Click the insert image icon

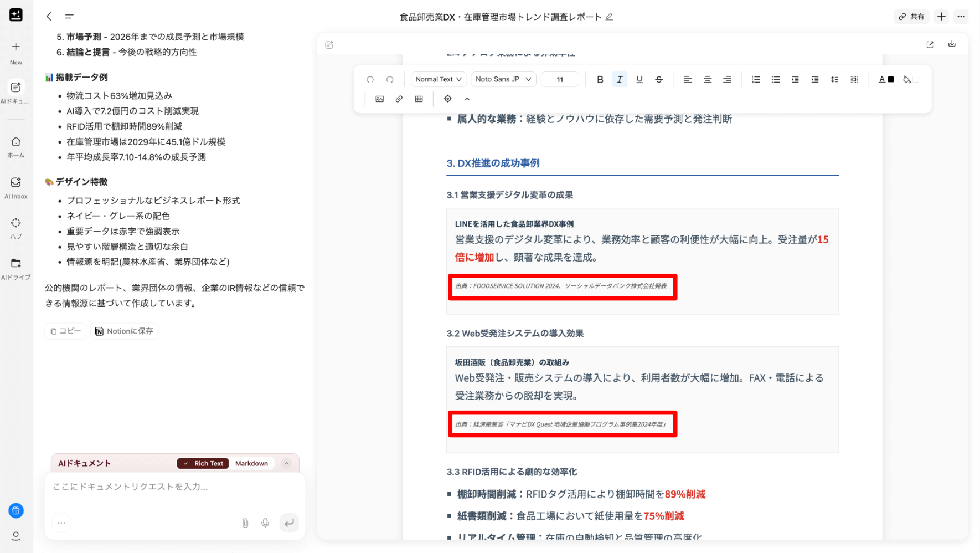point(379,99)
